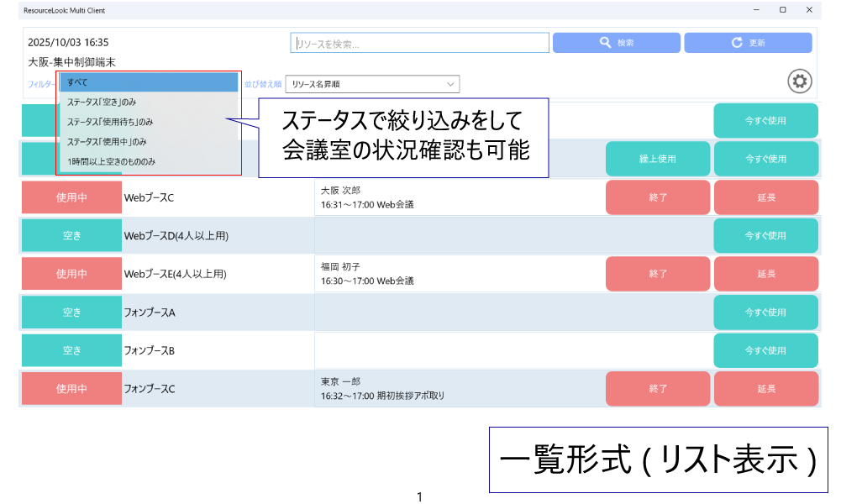Click 今すぐ使用 for フォンブースA
Image resolution: width=841 pixels, height=504 pixels.
click(765, 312)
